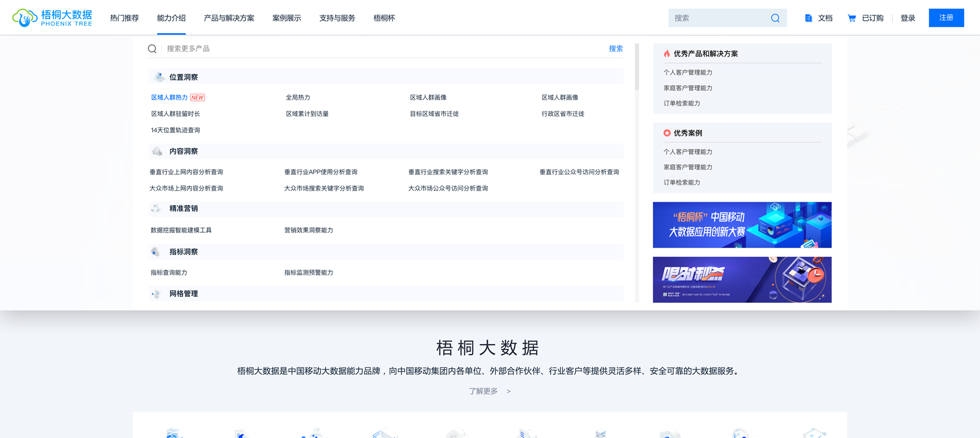The image size is (980, 438).
Task: Click 家庭客户管理能力 under 优秀产品和解决方案
Action: pos(688,88)
